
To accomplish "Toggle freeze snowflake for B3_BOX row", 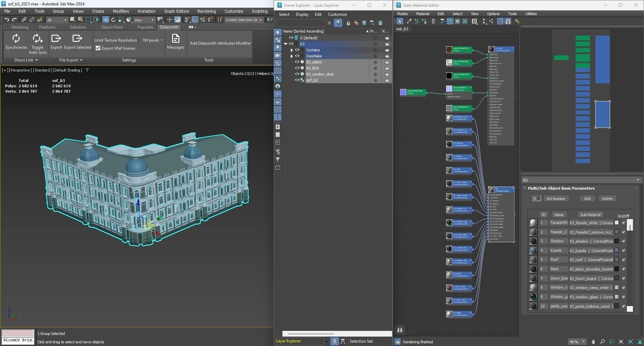I will pyautogui.click(x=375, y=68).
